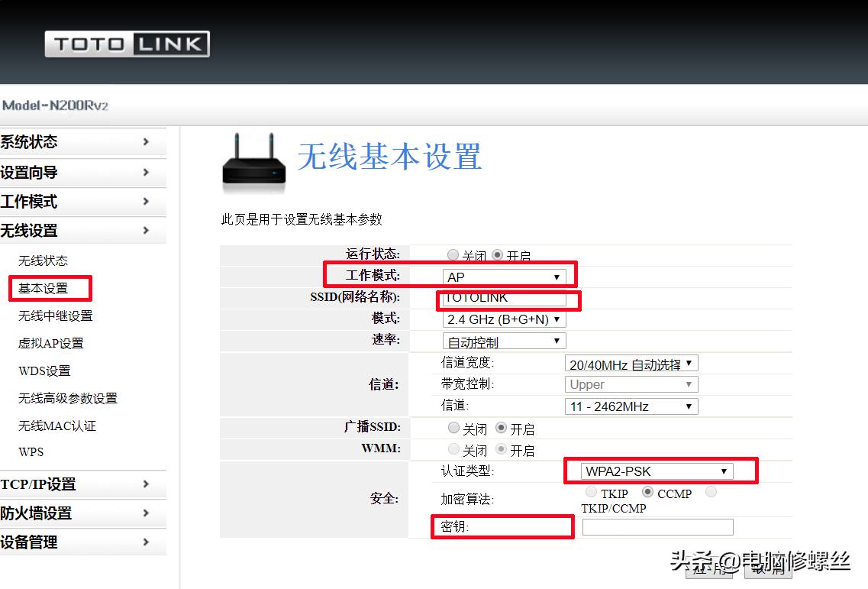This screenshot has width=868, height=589.
Task: Open the 工作模式 dropdown showing AP
Action: click(x=504, y=277)
